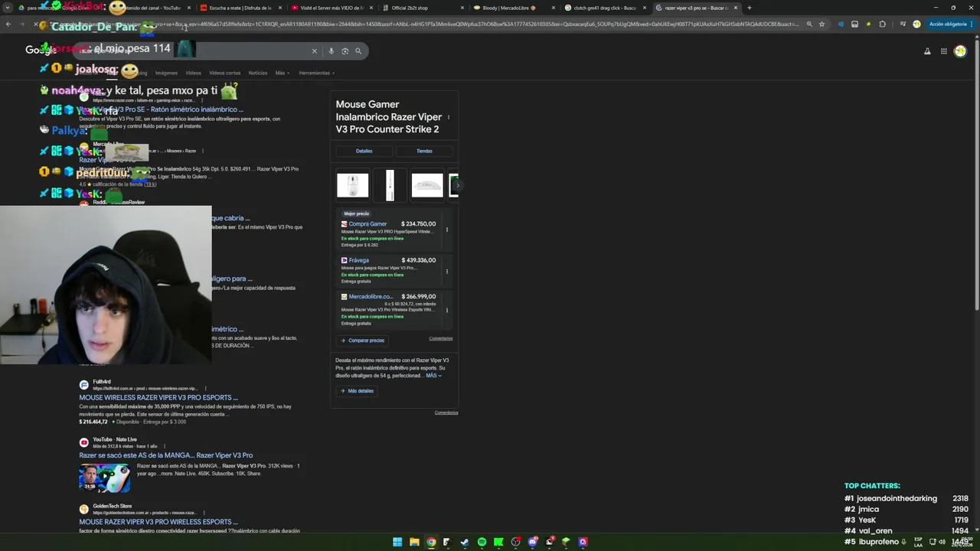
Task: Open Spotify from the taskbar
Action: click(x=482, y=542)
